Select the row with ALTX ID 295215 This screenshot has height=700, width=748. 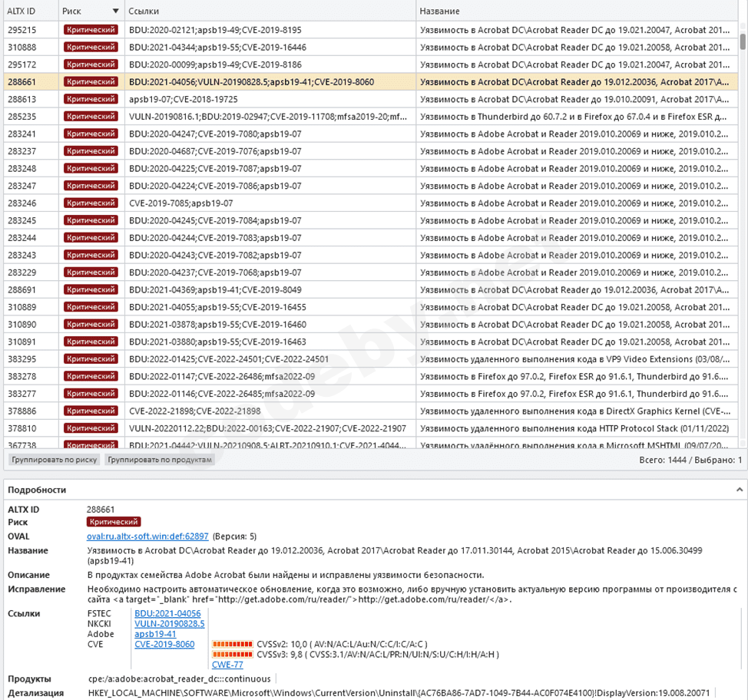tap(371, 30)
